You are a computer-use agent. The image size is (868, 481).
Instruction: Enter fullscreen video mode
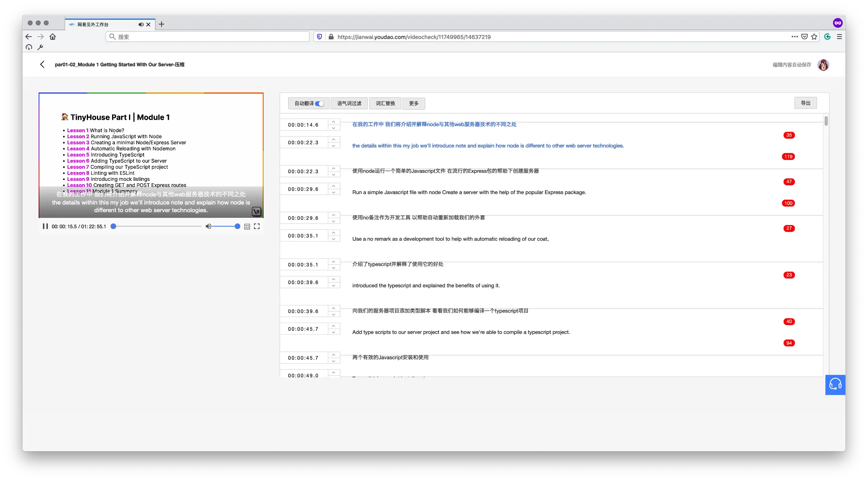pos(257,226)
